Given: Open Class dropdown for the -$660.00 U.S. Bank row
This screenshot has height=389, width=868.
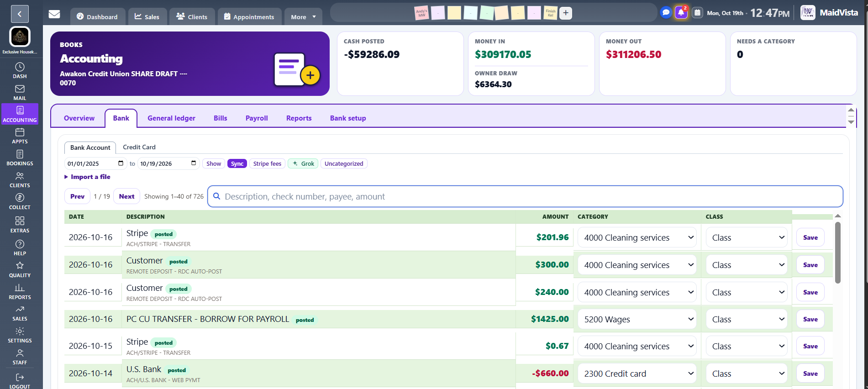Looking at the screenshot, I should 747,373.
